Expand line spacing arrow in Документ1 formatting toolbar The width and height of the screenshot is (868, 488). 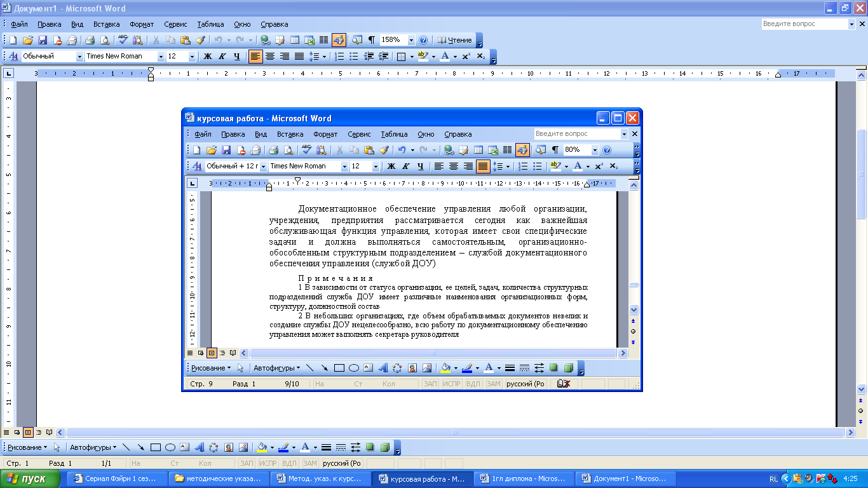coord(324,57)
